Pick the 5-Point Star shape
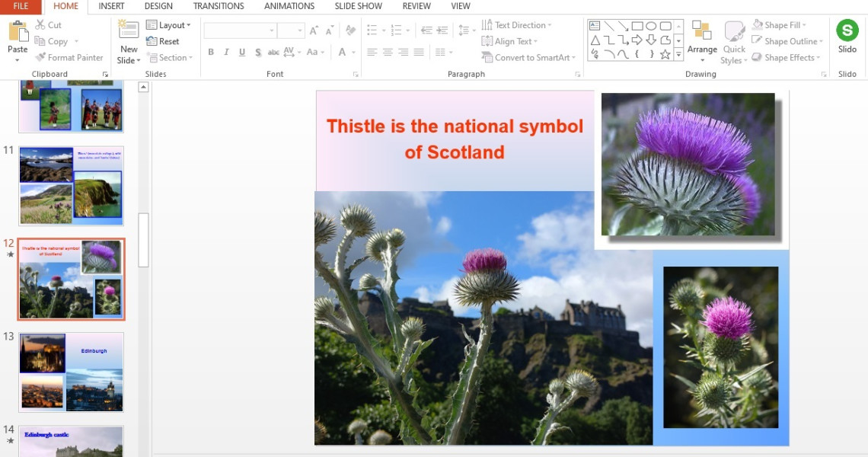Screen dimensions: 868x457 665,54
